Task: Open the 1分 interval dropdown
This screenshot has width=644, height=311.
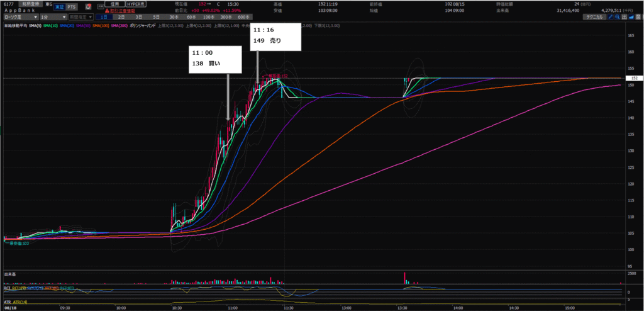Action: coord(53,17)
